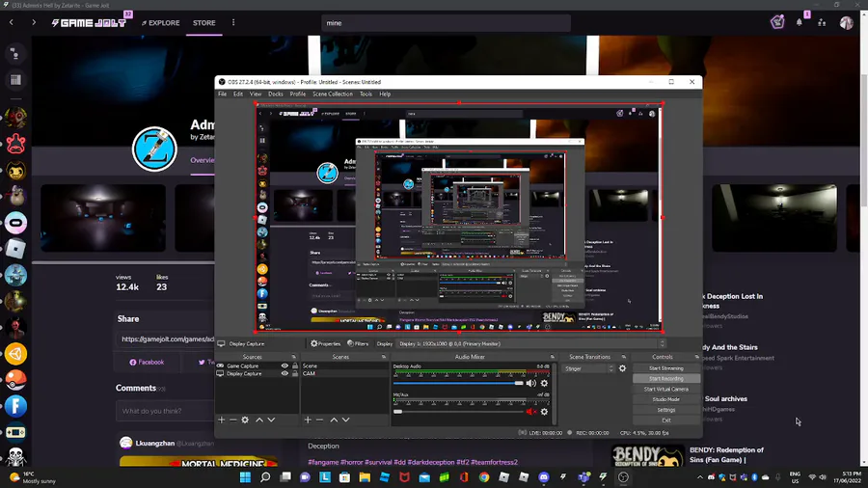Open Game Jolt Explore tab
Screen dimensions: 868x488
pos(160,23)
